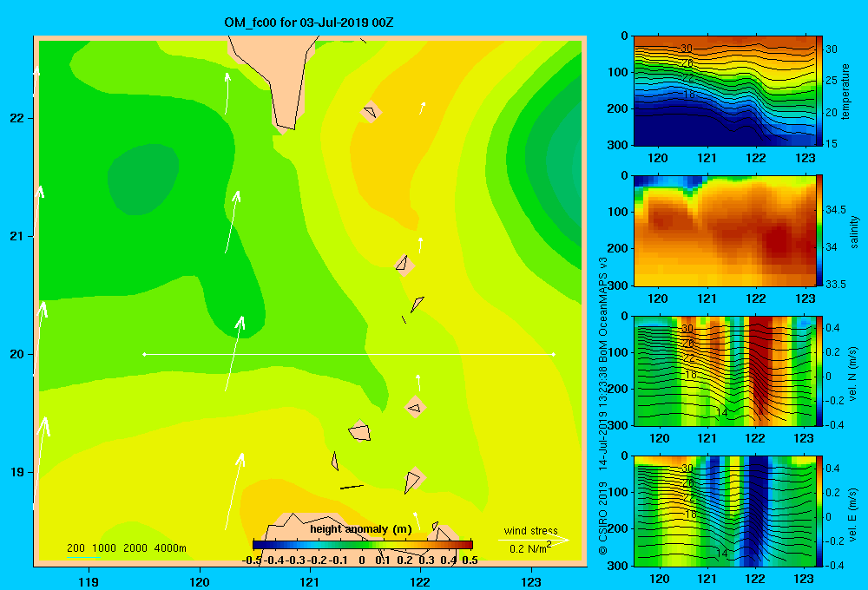Click the 'salinity' color bar axis label
868x590 pixels.
click(854, 232)
